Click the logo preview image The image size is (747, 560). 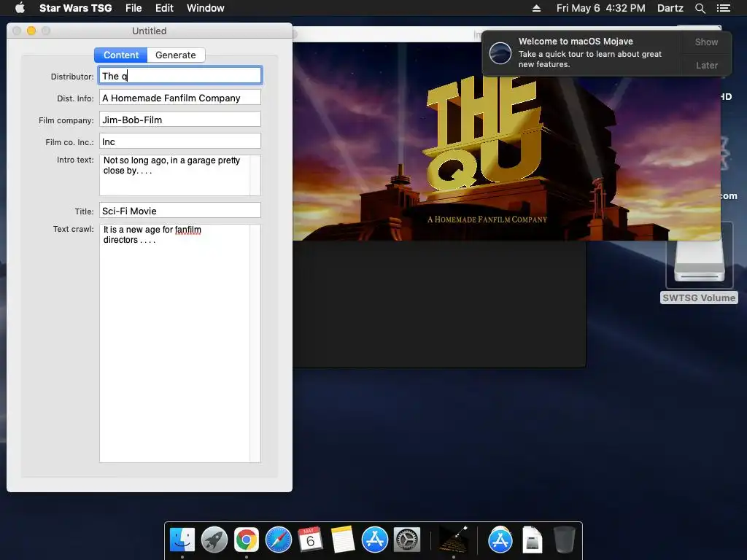(506, 141)
